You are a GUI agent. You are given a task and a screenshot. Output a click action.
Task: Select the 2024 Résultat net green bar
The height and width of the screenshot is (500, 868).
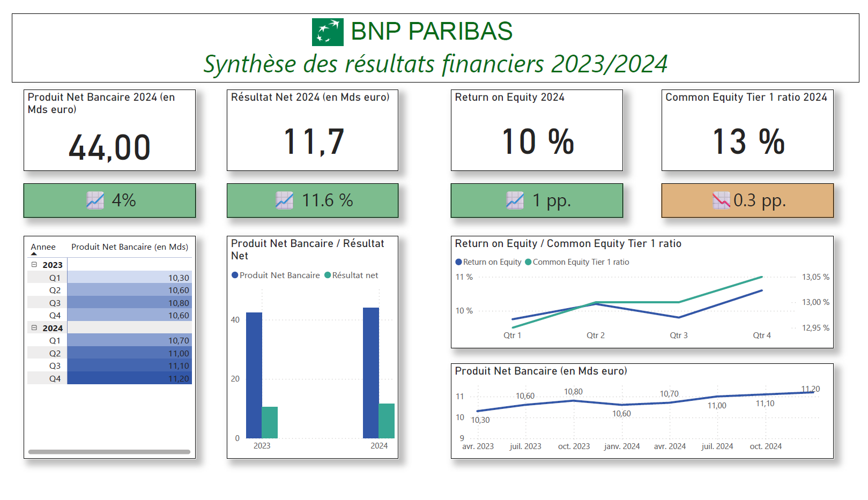387,421
